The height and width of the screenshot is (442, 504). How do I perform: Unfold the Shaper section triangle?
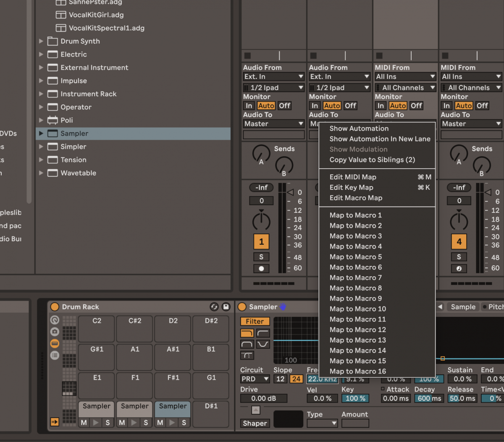(256, 410)
